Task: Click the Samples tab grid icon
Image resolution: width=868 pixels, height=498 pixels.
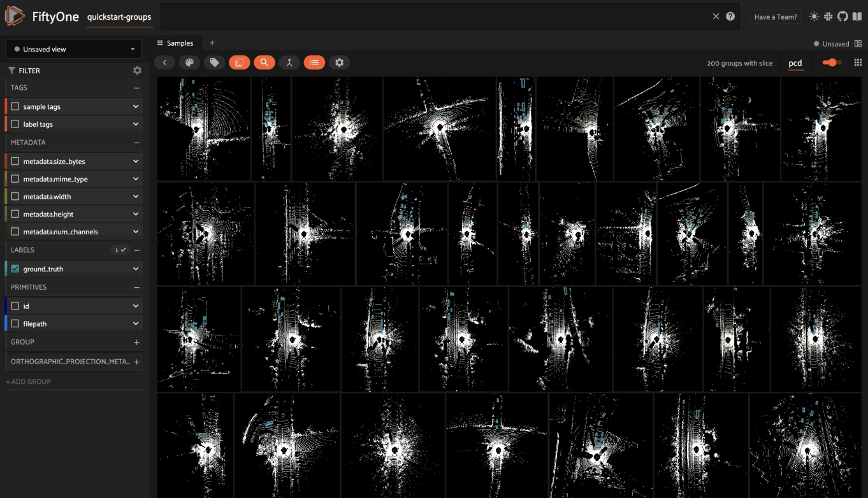Action: tap(160, 43)
